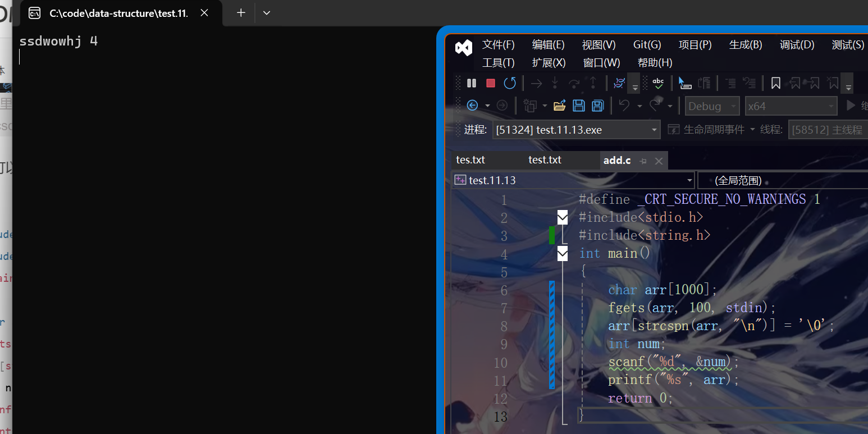Save current file add.c

579,106
